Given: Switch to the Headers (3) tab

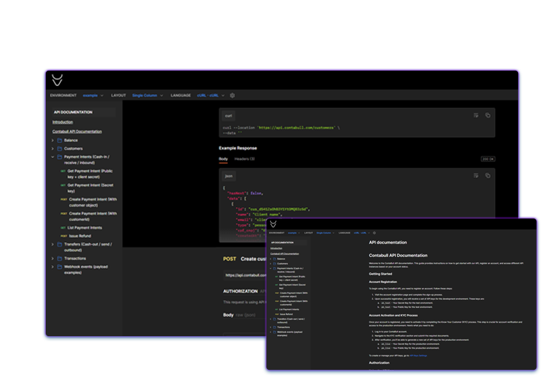Looking at the screenshot, I should pos(244,159).
